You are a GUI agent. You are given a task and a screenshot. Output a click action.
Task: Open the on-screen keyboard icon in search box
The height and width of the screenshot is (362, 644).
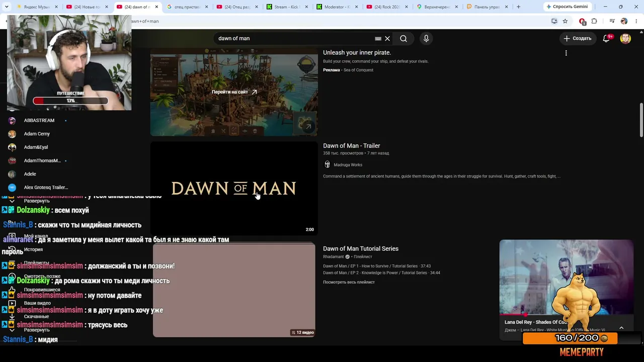click(378, 38)
